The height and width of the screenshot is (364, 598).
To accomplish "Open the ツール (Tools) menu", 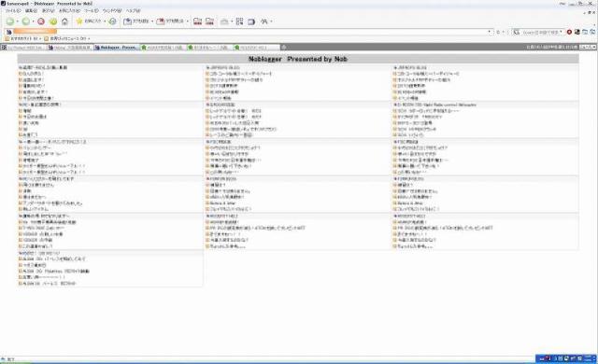I will (x=92, y=10).
